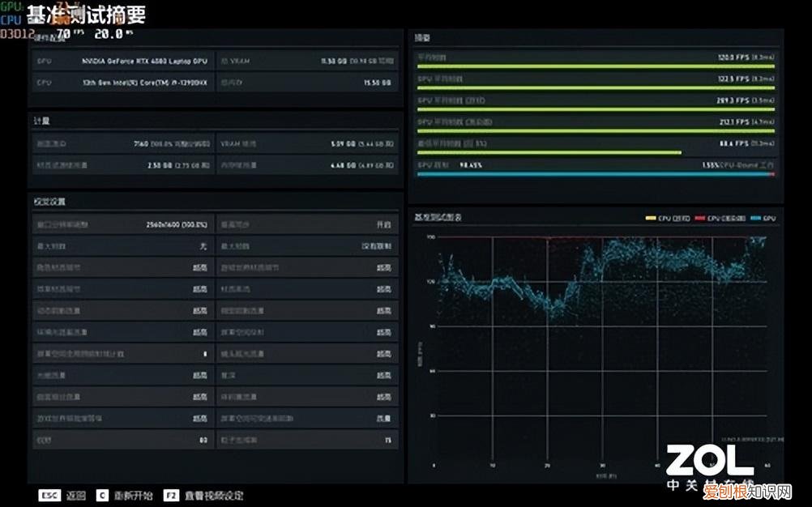This screenshot has width=812, height=507.
Task: Open 查看视频设定 video settings
Action: click(214, 495)
